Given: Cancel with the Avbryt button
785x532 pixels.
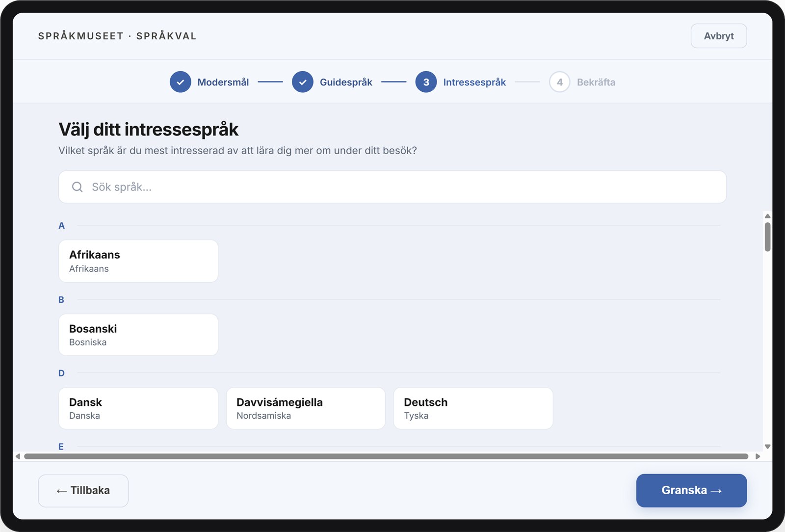Looking at the screenshot, I should (x=719, y=36).
